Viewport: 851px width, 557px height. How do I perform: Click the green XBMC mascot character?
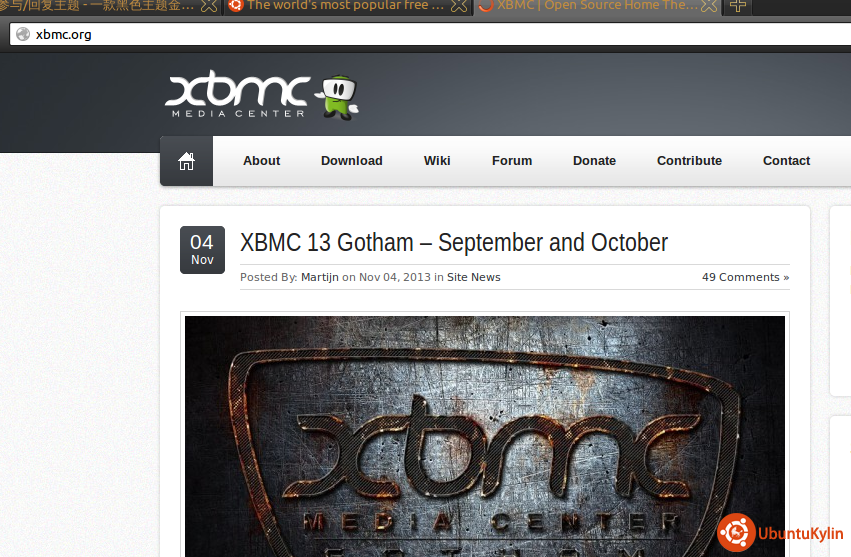338,97
